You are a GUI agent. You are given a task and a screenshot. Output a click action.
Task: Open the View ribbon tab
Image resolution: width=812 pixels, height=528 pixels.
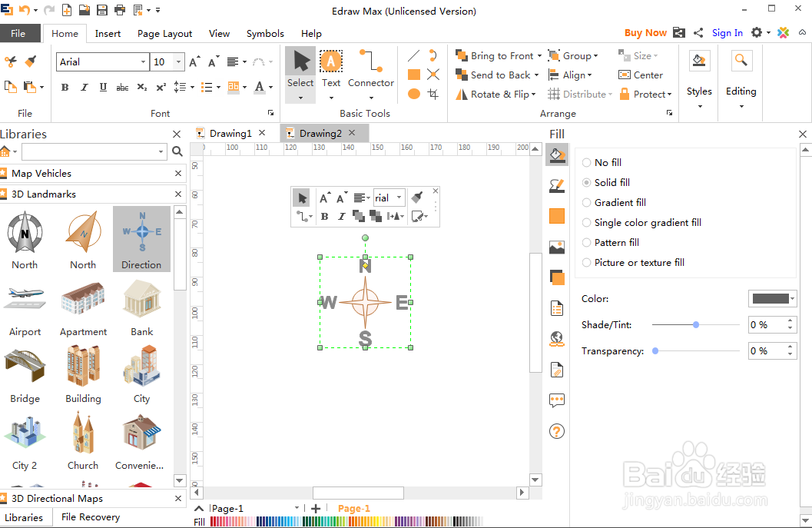[219, 33]
